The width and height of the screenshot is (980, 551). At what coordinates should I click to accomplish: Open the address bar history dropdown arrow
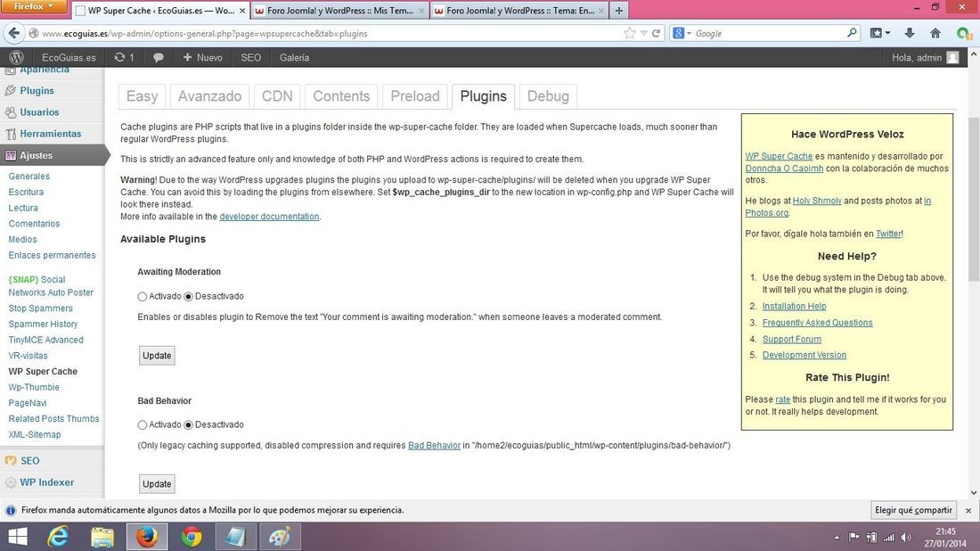click(x=644, y=33)
